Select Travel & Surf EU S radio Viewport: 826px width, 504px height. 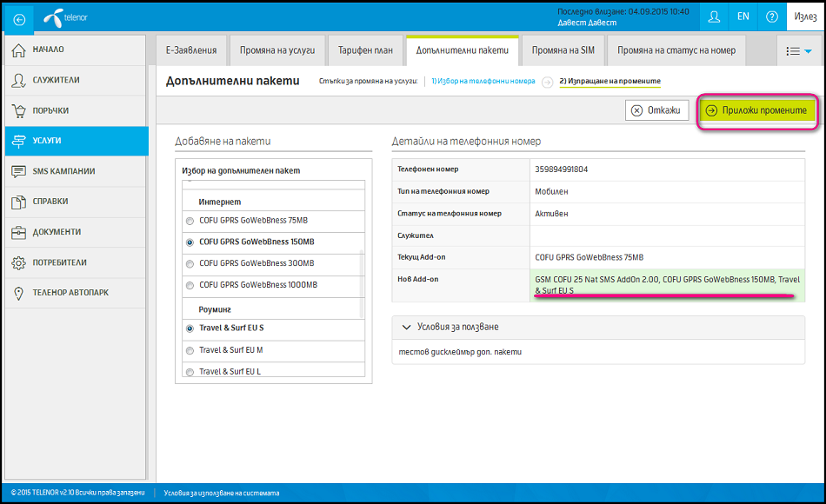click(x=190, y=328)
